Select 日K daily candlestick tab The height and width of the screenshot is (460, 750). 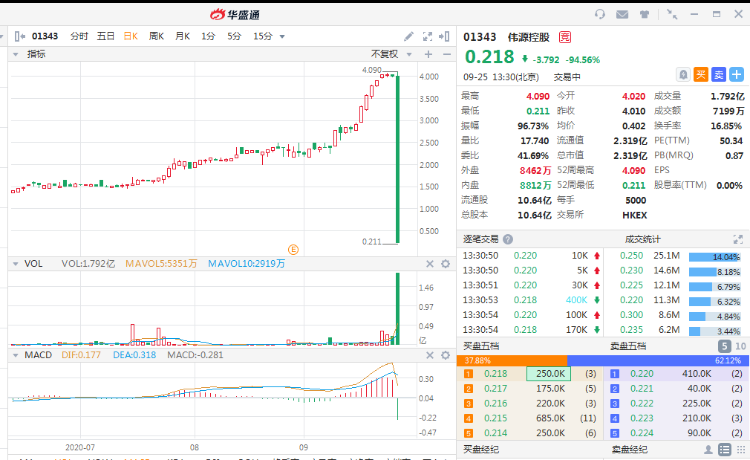(x=131, y=36)
